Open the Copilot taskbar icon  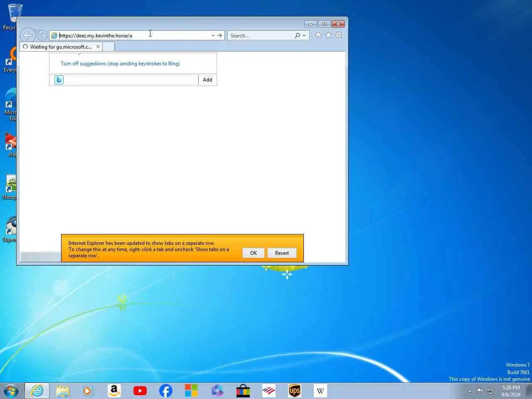point(217,391)
